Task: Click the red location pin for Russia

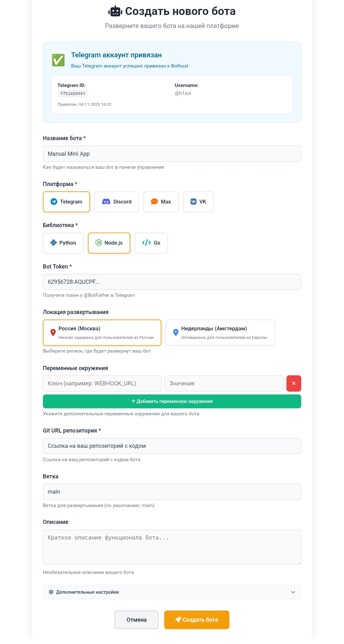Action: 53,333
